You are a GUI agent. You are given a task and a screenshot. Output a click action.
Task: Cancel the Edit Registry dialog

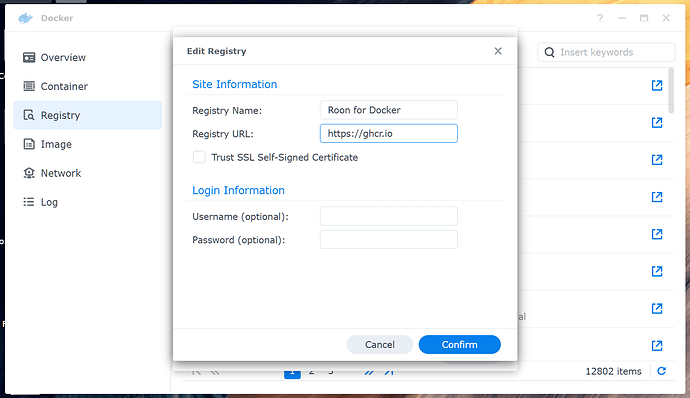point(380,344)
